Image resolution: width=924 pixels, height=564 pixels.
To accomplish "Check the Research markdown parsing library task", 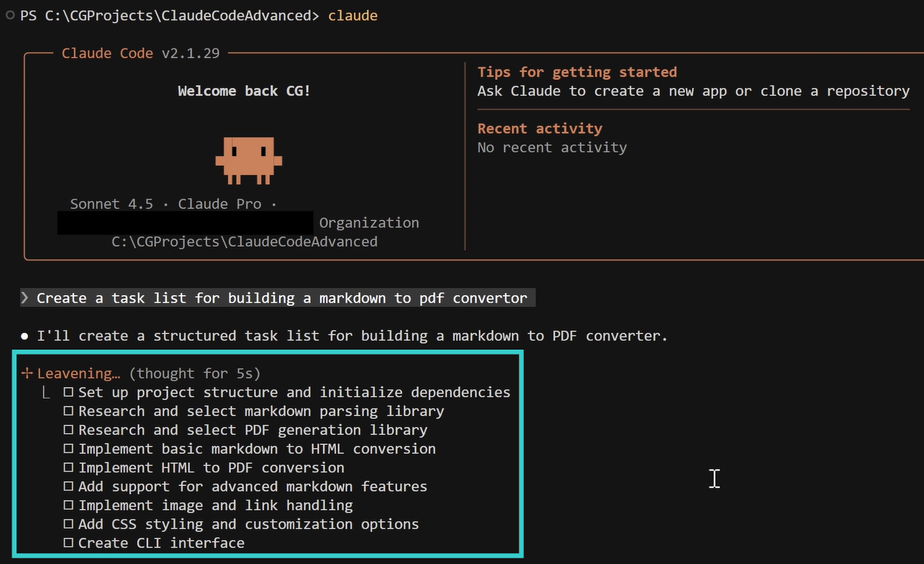I will click(x=68, y=411).
